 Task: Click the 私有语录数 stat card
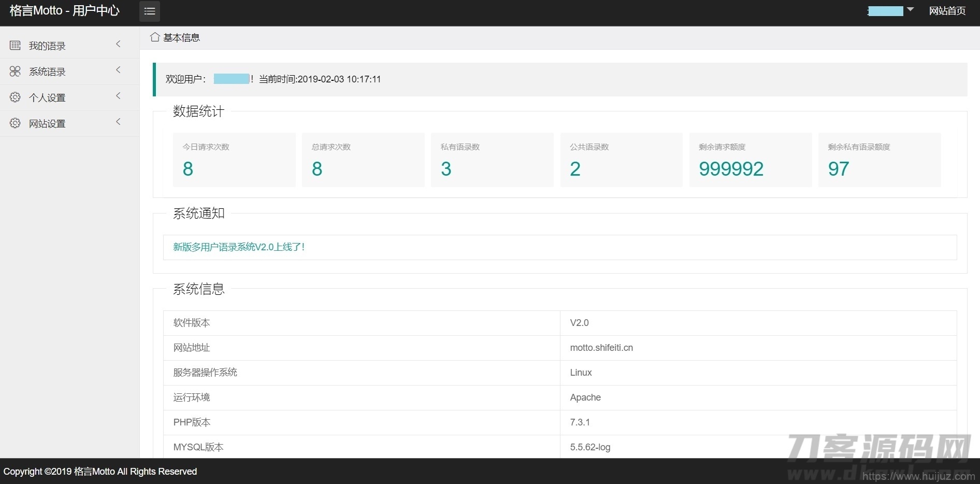492,160
